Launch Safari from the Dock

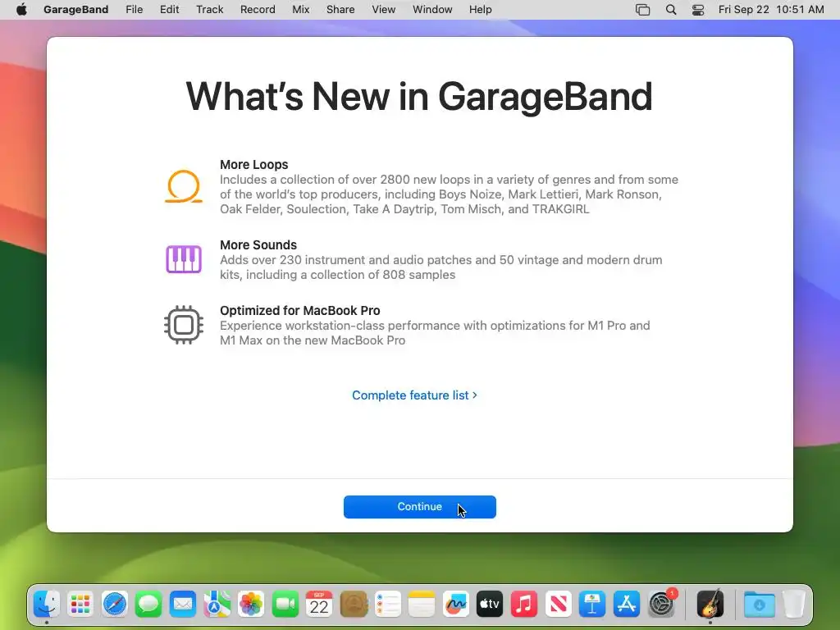click(115, 605)
